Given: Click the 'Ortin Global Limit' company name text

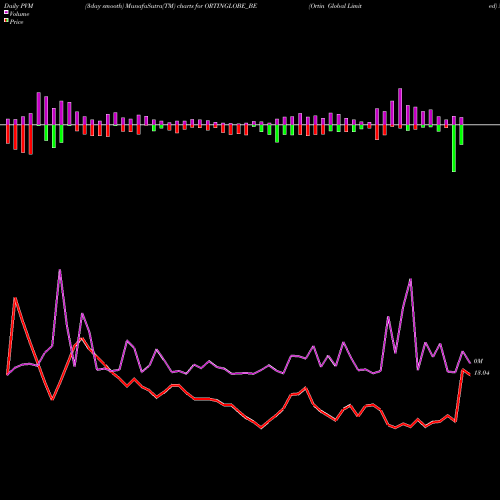Looking at the screenshot, I should [x=336, y=6].
